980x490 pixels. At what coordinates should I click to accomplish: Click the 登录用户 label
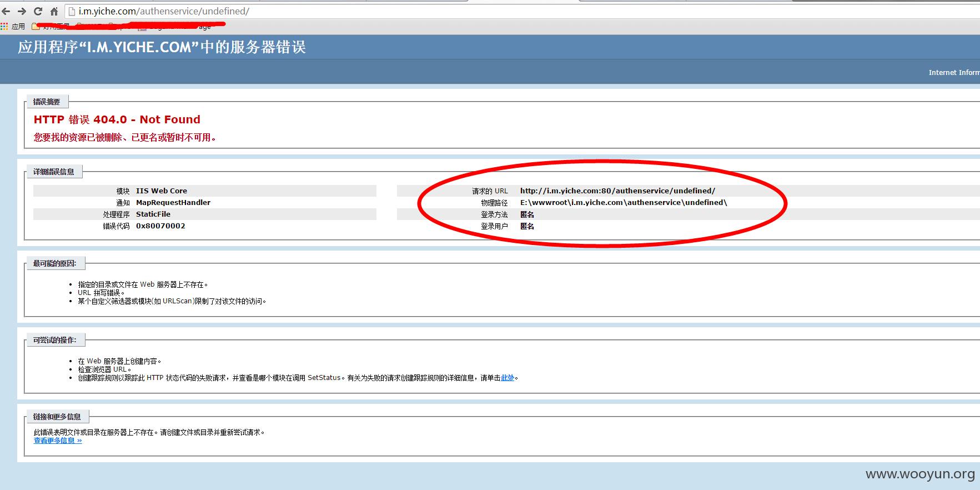tap(494, 226)
